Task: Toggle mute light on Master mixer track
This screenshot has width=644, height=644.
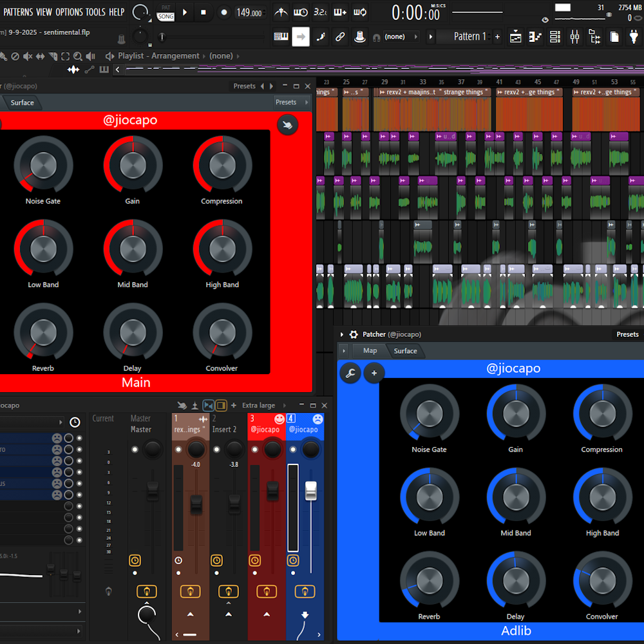Action: [135, 450]
